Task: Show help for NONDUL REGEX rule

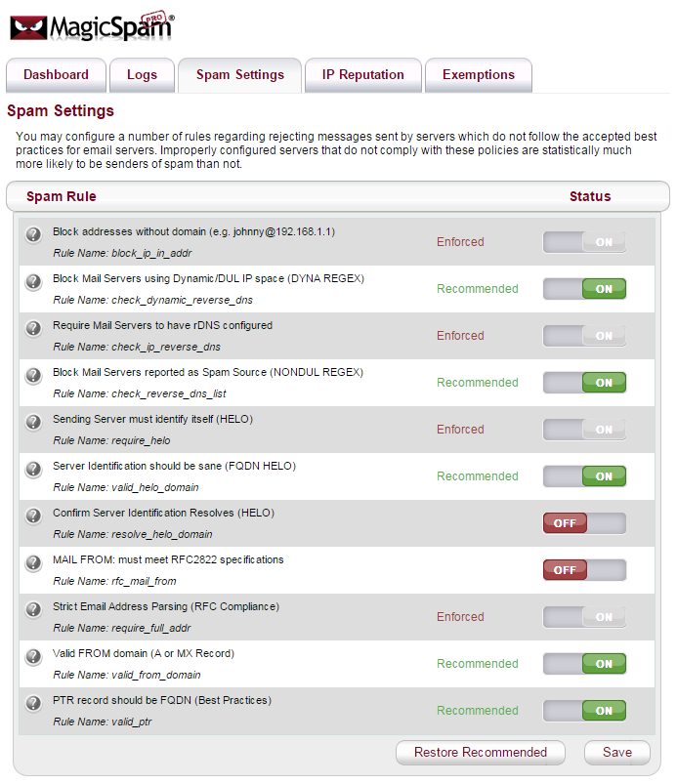Action: point(33,375)
